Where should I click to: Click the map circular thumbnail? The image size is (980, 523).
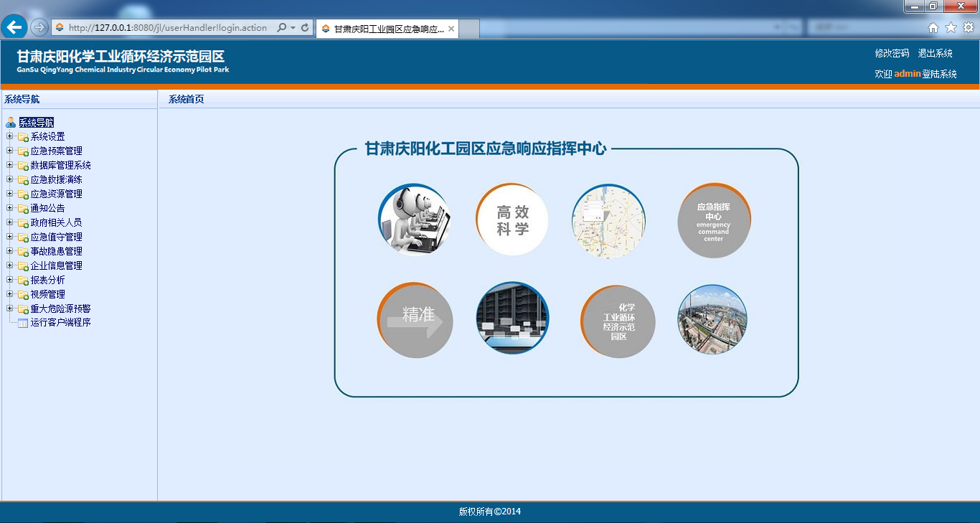pos(608,220)
